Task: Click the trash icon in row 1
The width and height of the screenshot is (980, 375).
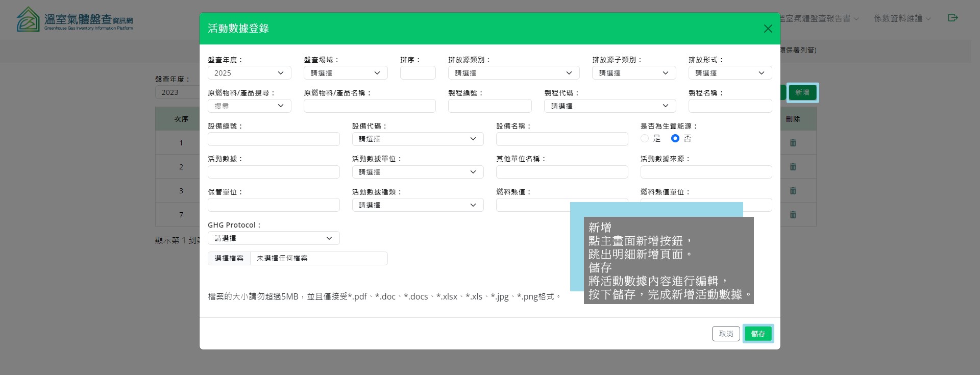Action: pyautogui.click(x=793, y=143)
